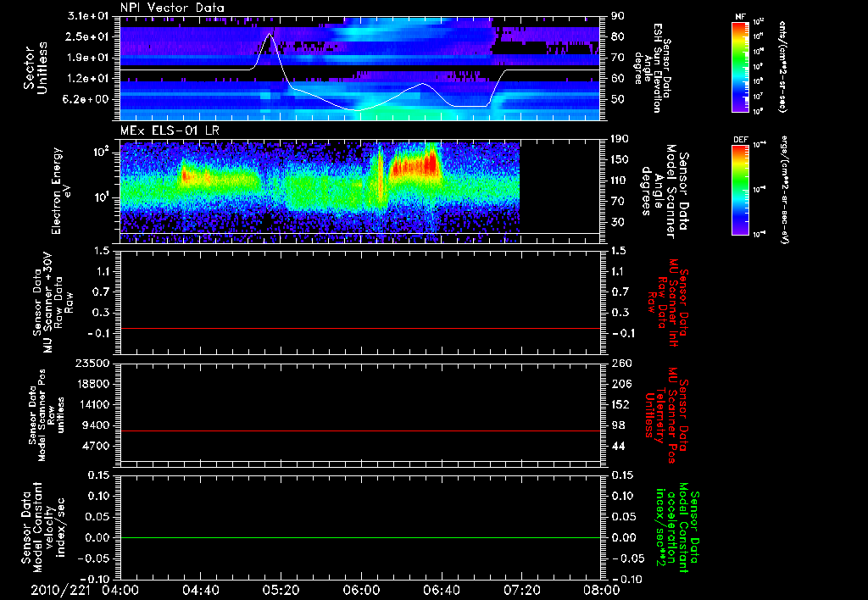This screenshot has width=868, height=600.
Task: Click the Electron Energy eV axis label
Action: [x=61, y=192]
